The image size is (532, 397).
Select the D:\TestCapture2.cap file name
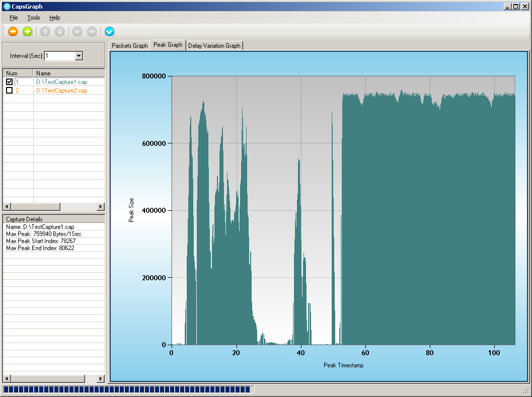coord(62,90)
